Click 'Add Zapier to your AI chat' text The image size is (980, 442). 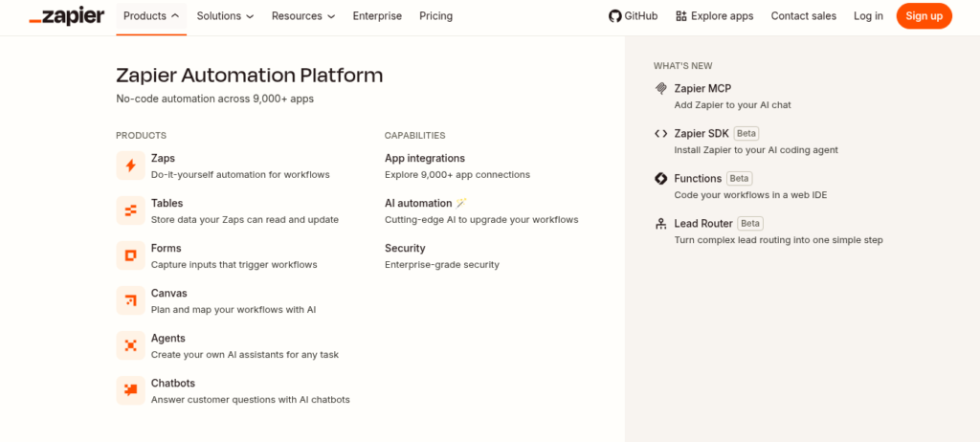coord(732,105)
